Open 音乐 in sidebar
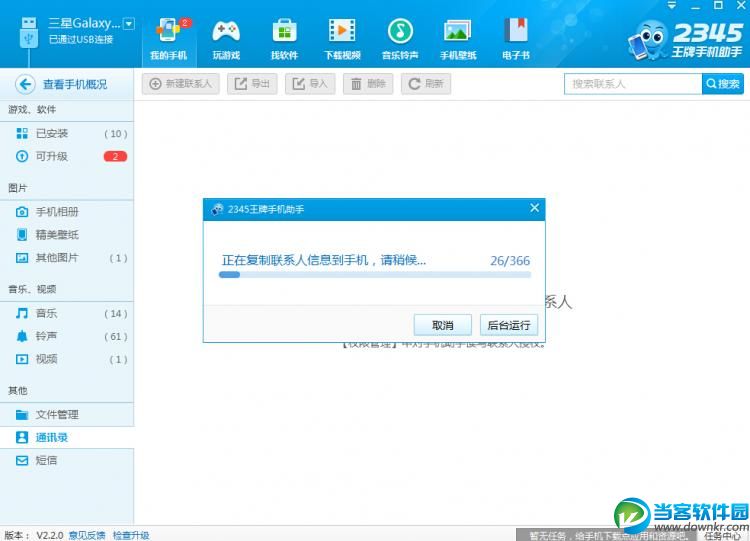The width and height of the screenshot is (750, 541). (67, 313)
